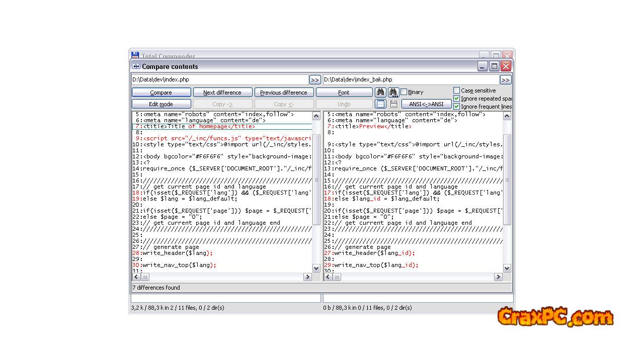Open the left file browse >> button
The height and width of the screenshot is (362, 644).
(x=315, y=79)
